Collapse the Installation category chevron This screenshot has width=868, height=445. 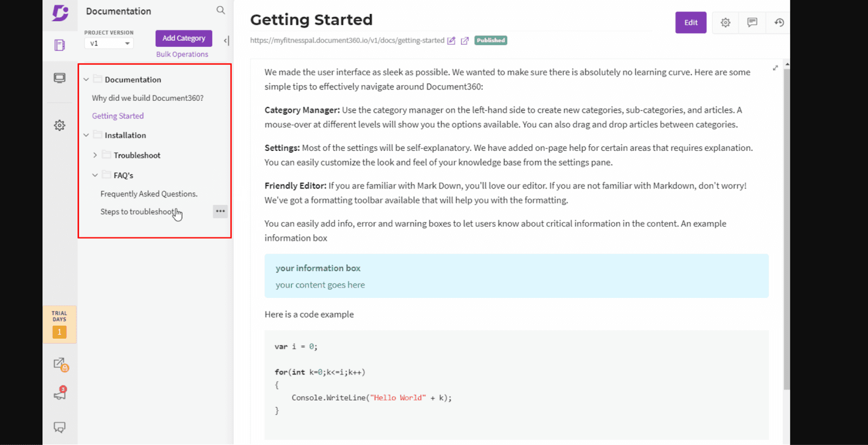(86, 136)
